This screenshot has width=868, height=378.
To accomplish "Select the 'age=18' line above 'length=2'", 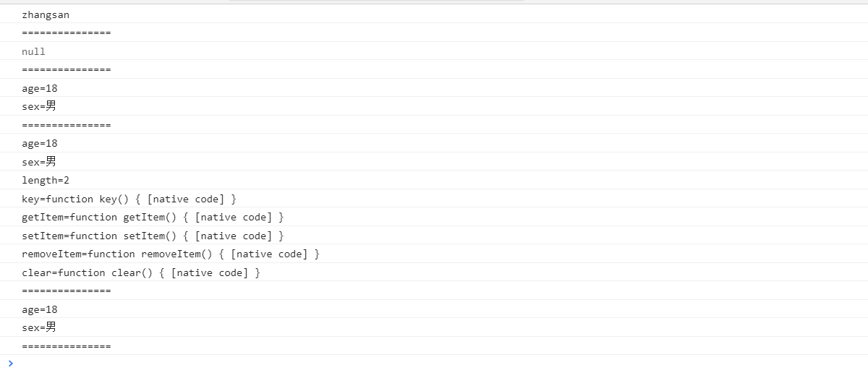I will (39, 143).
